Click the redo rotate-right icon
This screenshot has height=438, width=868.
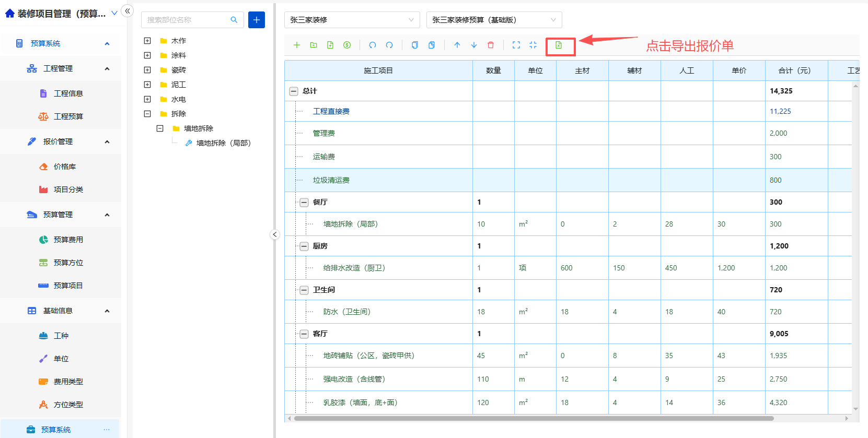[389, 45]
